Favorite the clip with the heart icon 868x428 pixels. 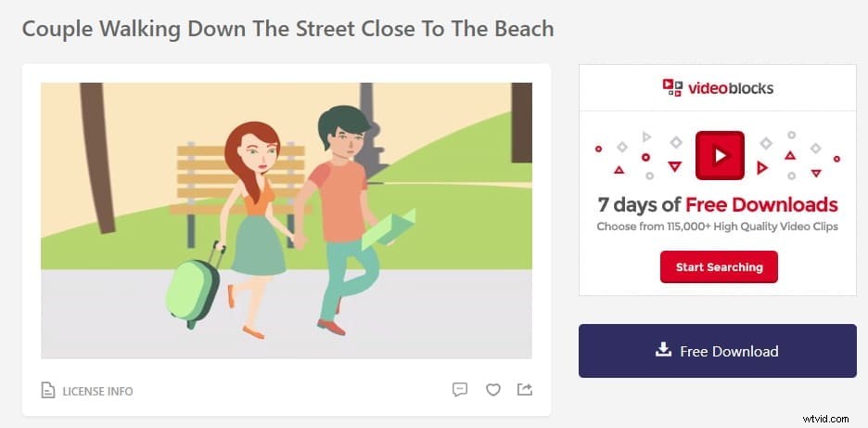[493, 390]
